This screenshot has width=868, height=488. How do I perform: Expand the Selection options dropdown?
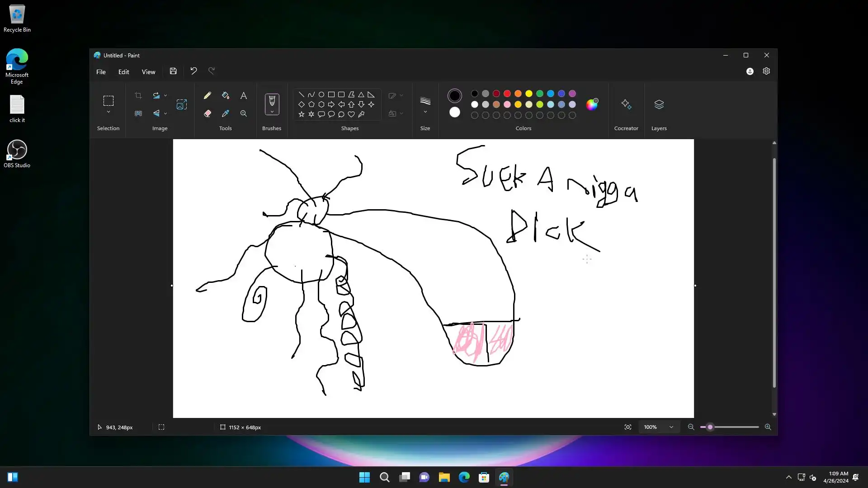[x=108, y=112]
